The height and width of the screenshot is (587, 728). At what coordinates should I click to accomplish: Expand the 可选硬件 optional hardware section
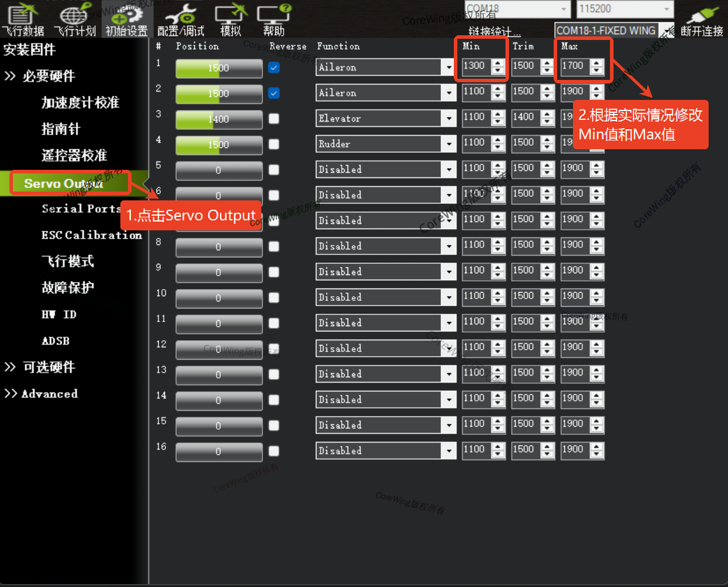click(x=48, y=367)
